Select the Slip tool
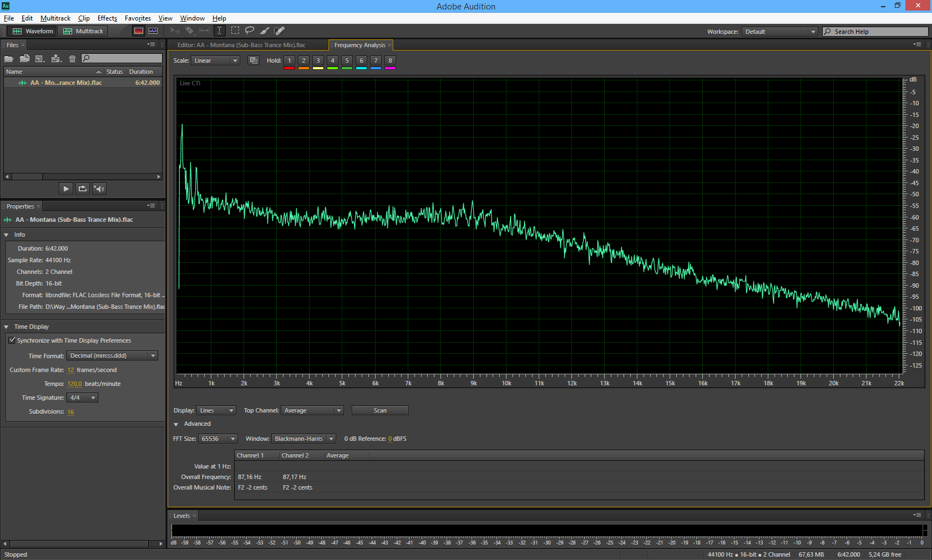 coord(205,31)
